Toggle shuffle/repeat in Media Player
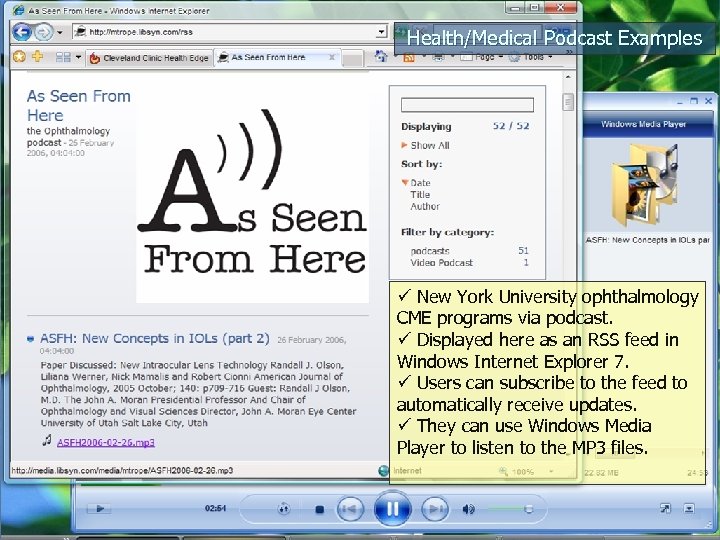 pyautogui.click(x=284, y=508)
